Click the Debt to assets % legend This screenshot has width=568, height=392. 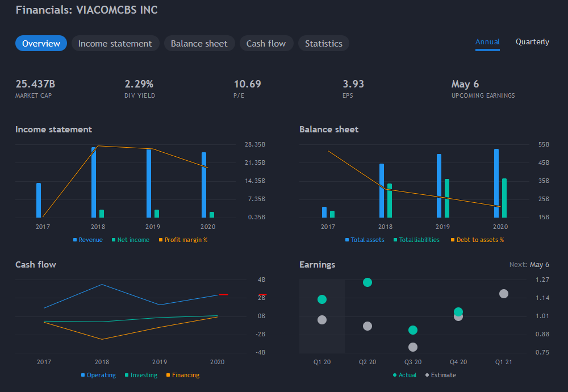pyautogui.click(x=478, y=240)
